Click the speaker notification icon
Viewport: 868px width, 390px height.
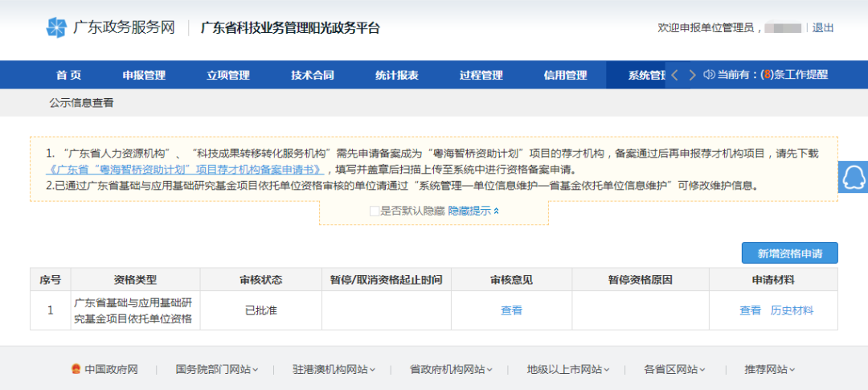point(709,75)
